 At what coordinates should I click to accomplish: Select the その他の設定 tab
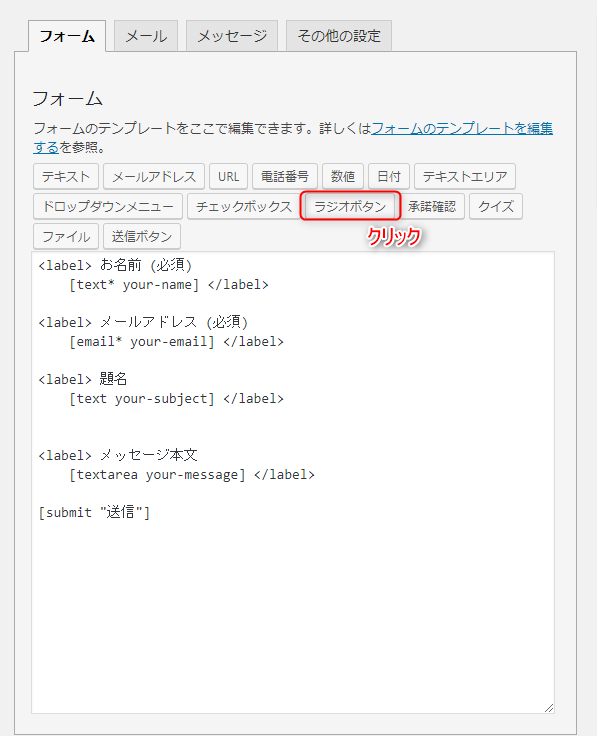(339, 36)
